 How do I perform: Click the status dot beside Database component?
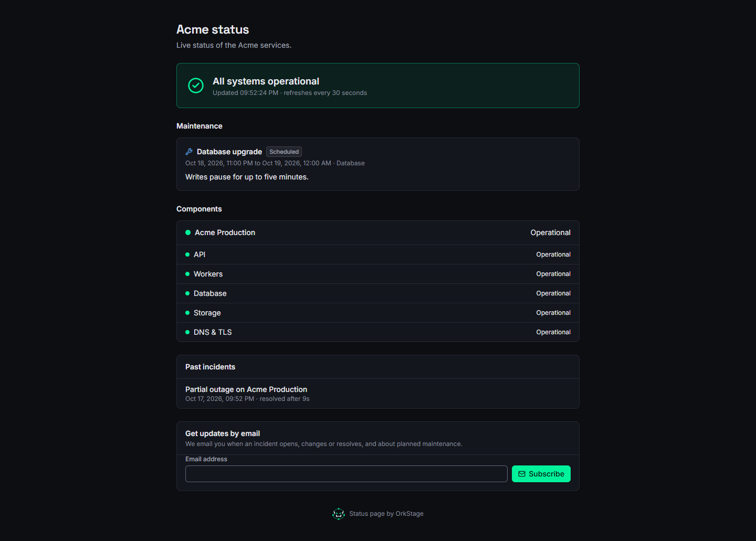[187, 293]
